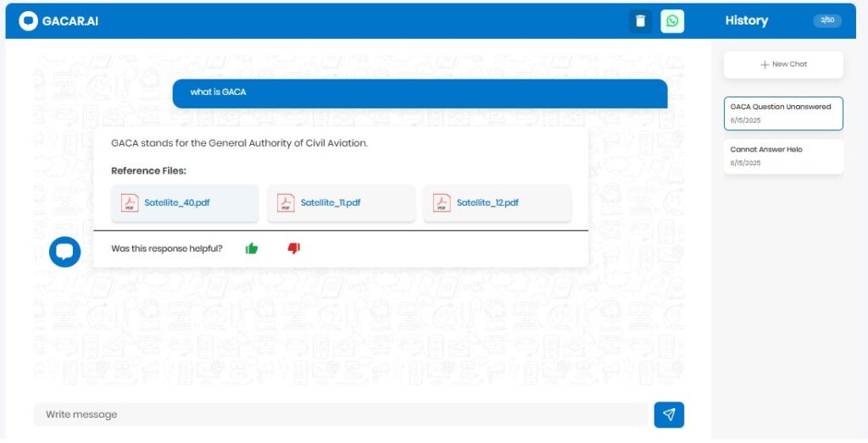Click the PDF icon for Satellite_40.pdf
This screenshot has width=868, height=443.
point(130,203)
